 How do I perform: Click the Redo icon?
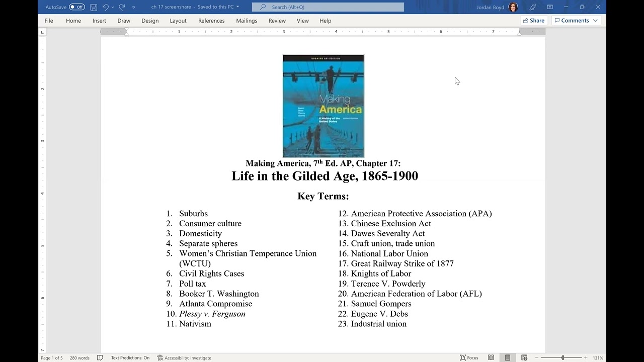122,7
